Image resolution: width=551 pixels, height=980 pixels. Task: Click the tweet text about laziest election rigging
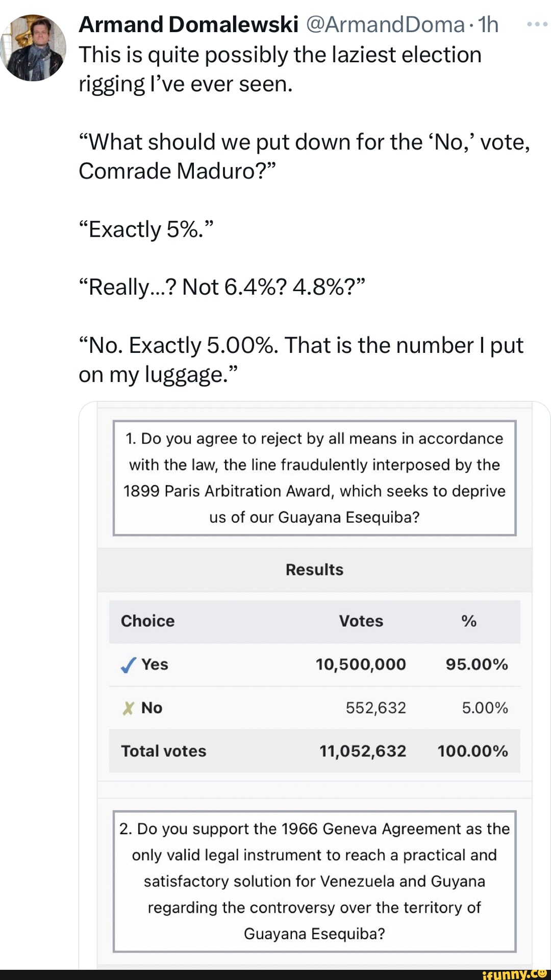coord(280,69)
